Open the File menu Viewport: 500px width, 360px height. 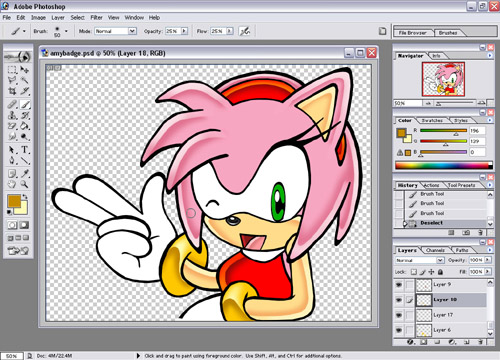(x=7, y=17)
